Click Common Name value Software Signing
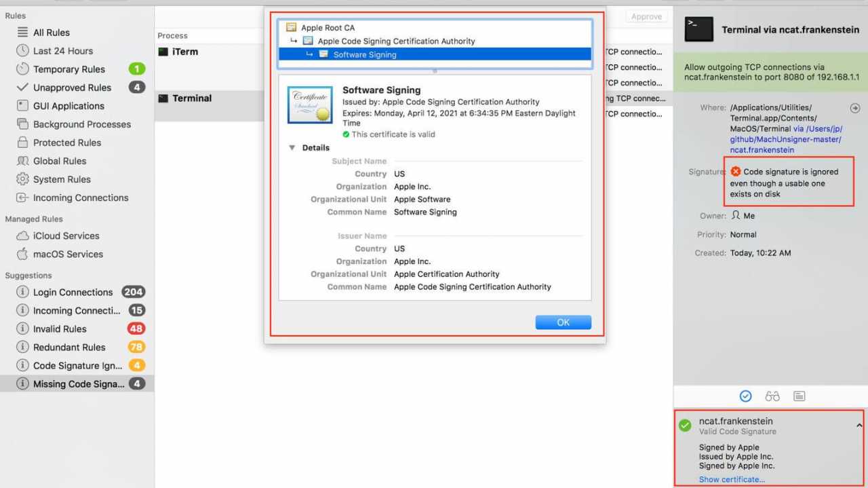The image size is (868, 488). pos(425,212)
